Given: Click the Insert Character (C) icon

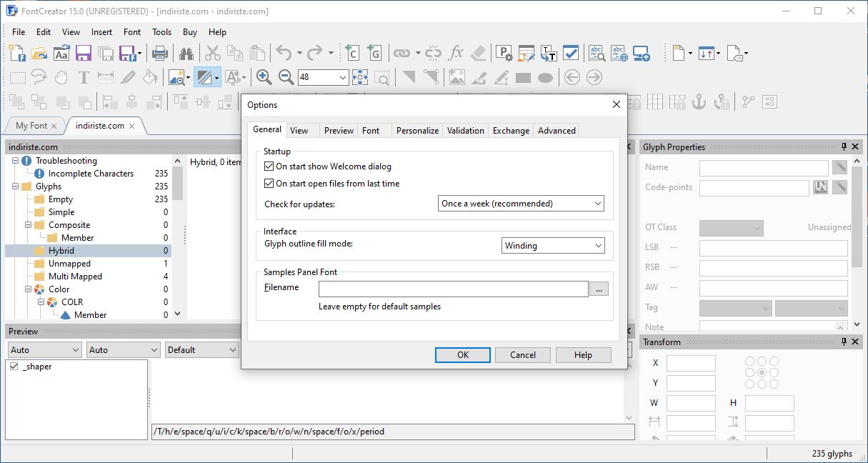Looking at the screenshot, I should coord(351,53).
